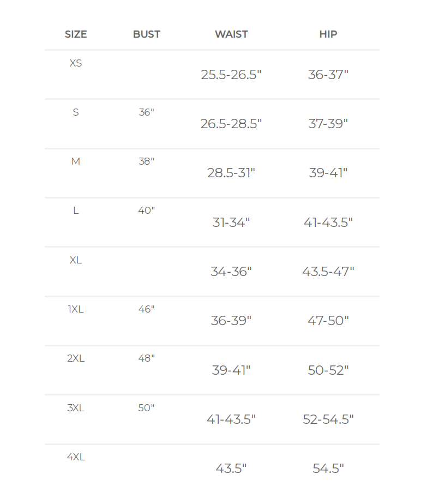Click the M size row label
The image size is (433, 504).
(x=76, y=161)
